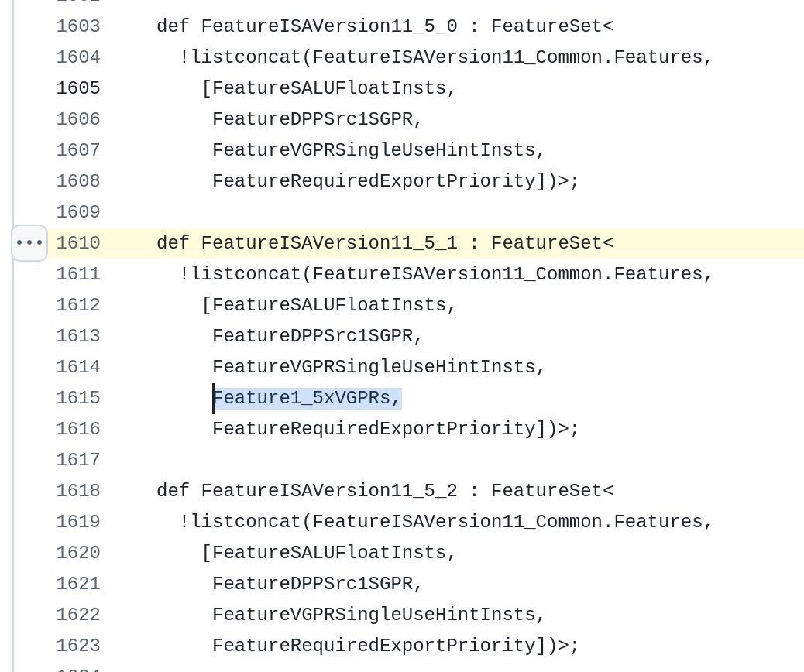804x672 pixels.
Task: Click FeatureDPPSrc1SGPR on line 1621
Action: [313, 584]
